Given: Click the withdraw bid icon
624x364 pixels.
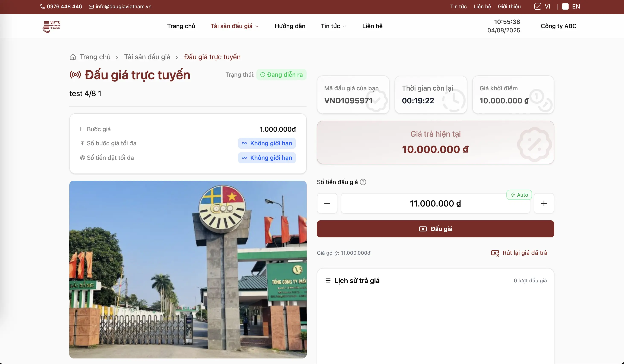Looking at the screenshot, I should (x=495, y=253).
